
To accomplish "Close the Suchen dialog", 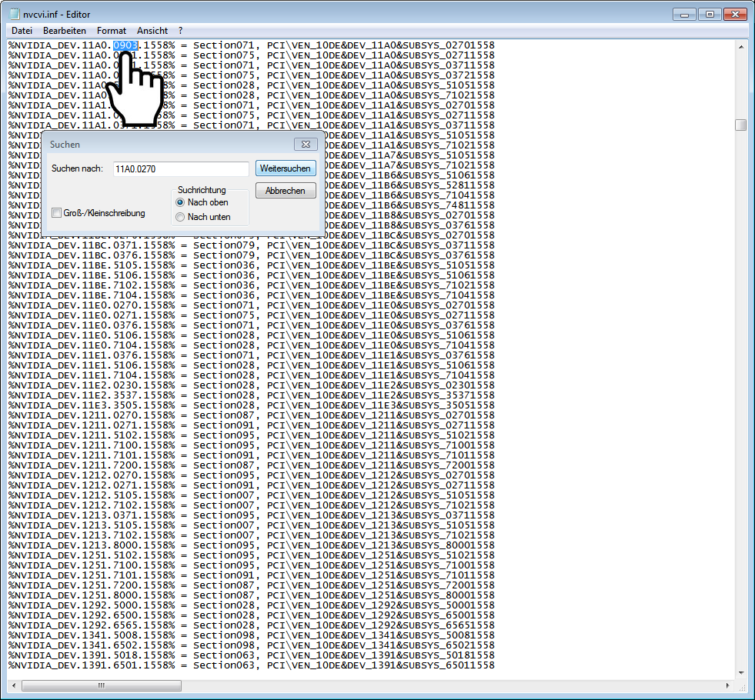I will (x=306, y=144).
